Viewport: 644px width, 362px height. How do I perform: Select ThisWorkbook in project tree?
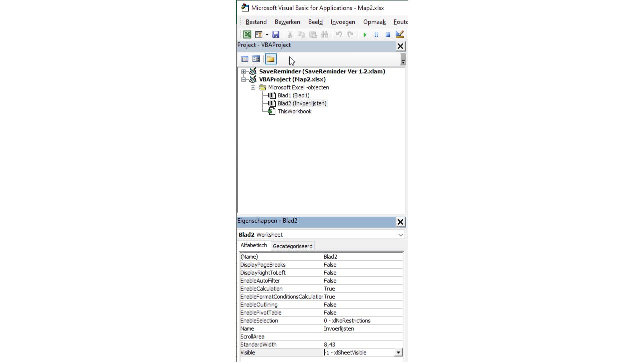(x=294, y=111)
